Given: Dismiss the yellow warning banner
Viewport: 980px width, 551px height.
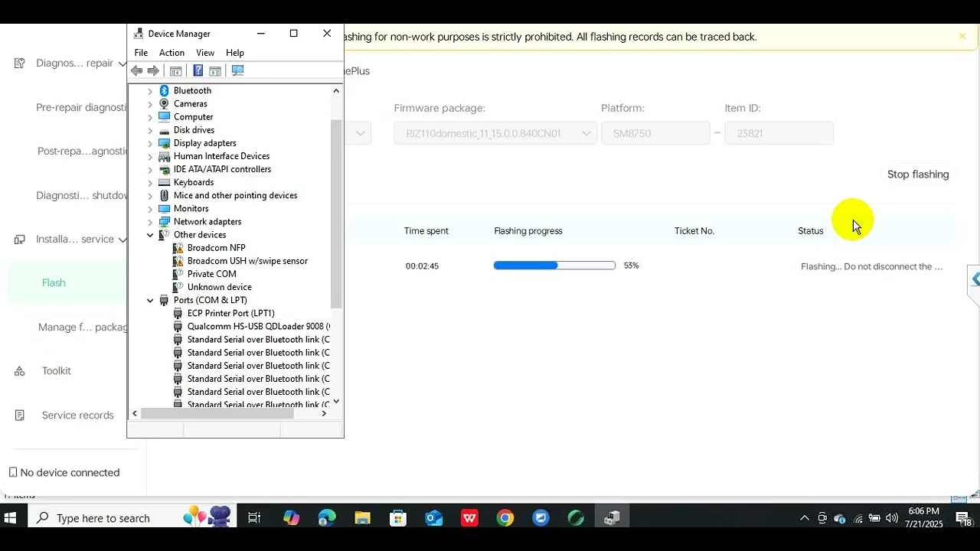Looking at the screenshot, I should point(962,37).
